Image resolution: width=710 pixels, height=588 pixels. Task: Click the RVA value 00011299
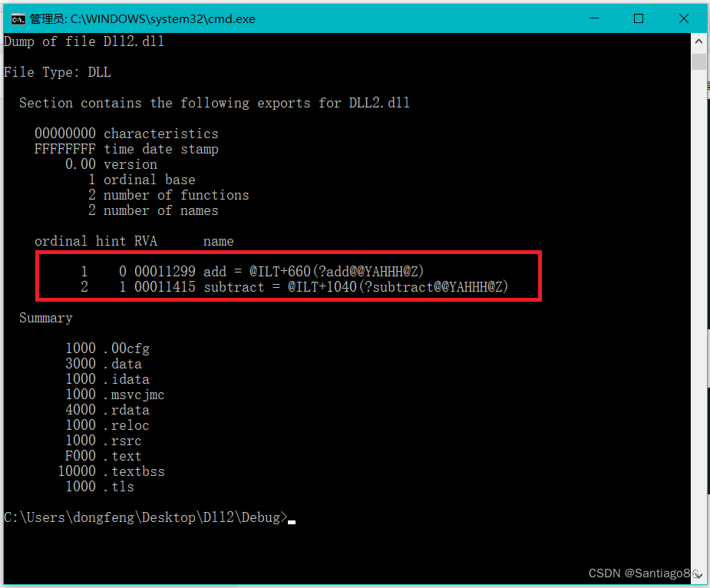(165, 271)
